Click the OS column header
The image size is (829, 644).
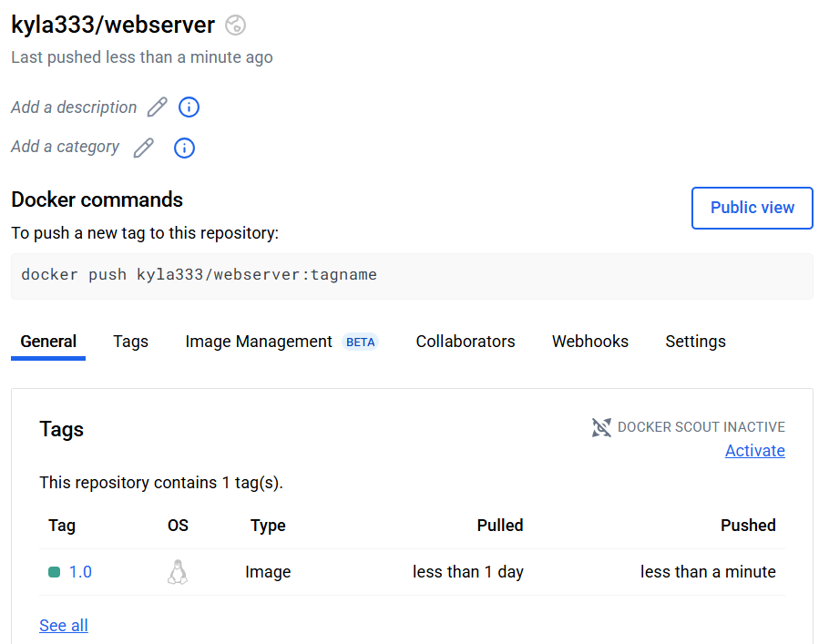tap(178, 525)
